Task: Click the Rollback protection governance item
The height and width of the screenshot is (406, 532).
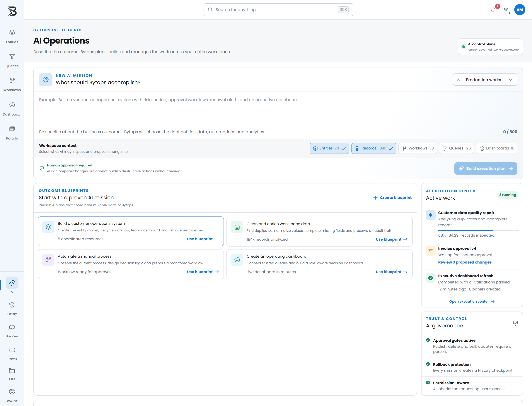Action: click(472, 367)
